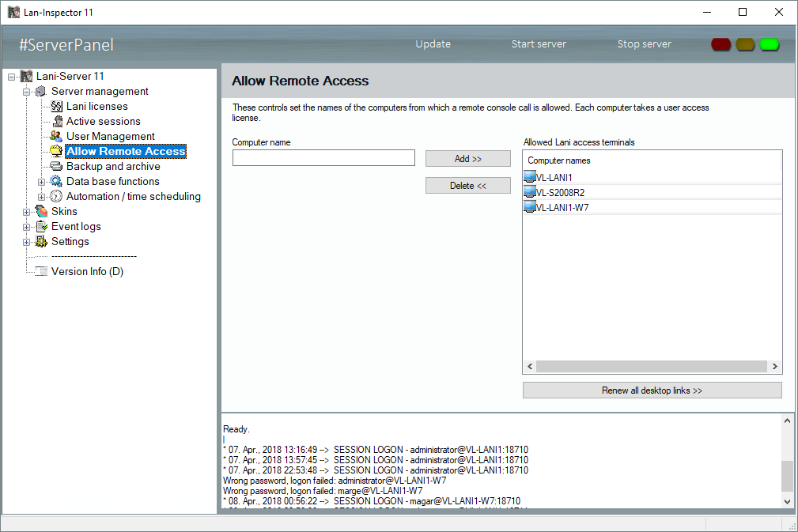The image size is (798, 532).
Task: Click the Data base functions icon
Action: point(56,182)
